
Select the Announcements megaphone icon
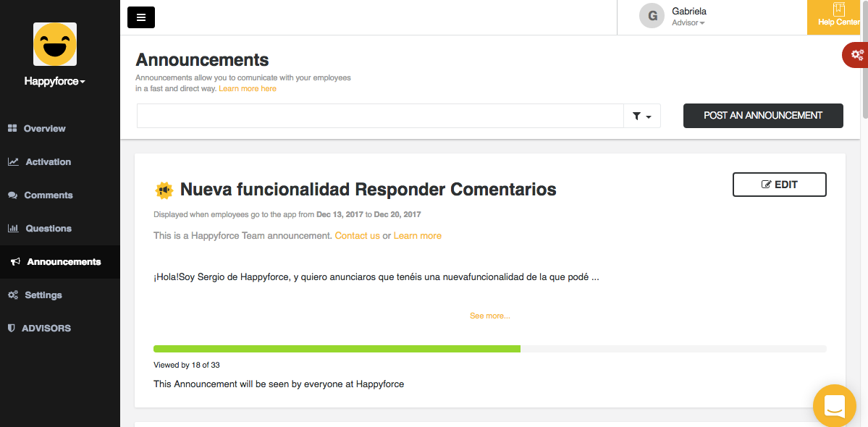tap(14, 261)
